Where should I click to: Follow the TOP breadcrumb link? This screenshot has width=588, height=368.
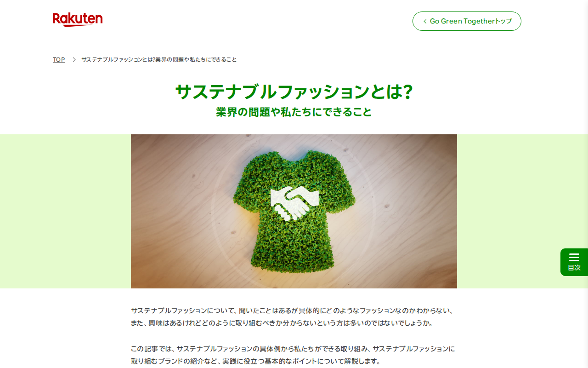(59, 60)
